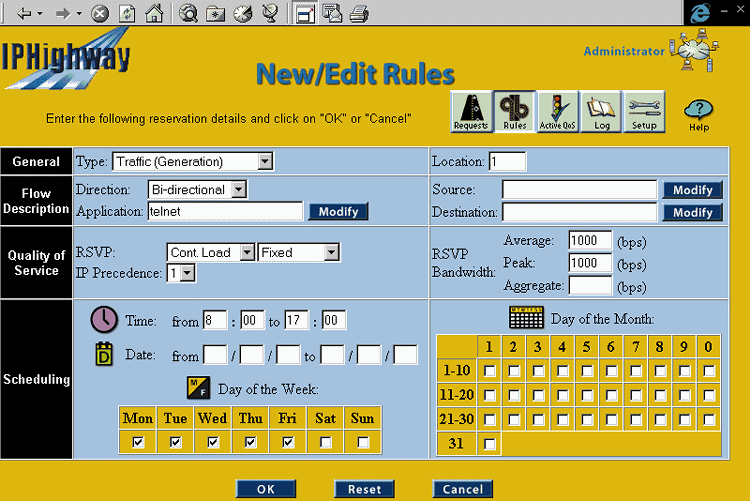Open the Rules section icon

(515, 111)
